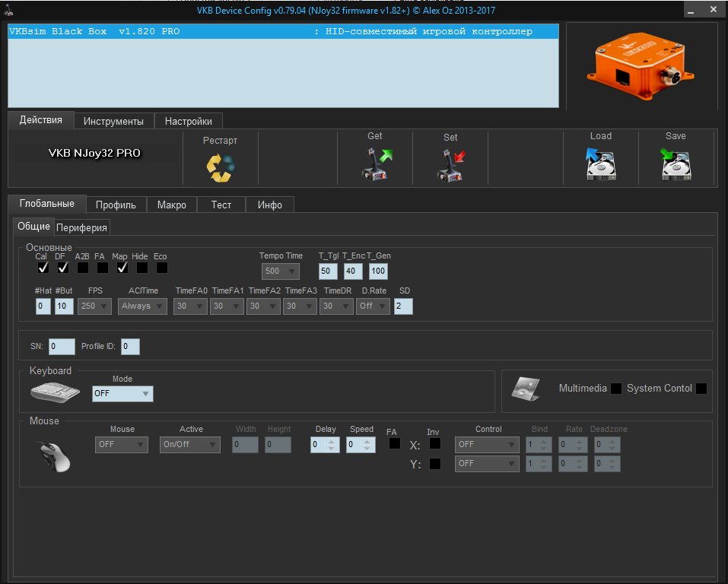Switch to the Инструменты tab
728x584 pixels.
pyautogui.click(x=114, y=121)
